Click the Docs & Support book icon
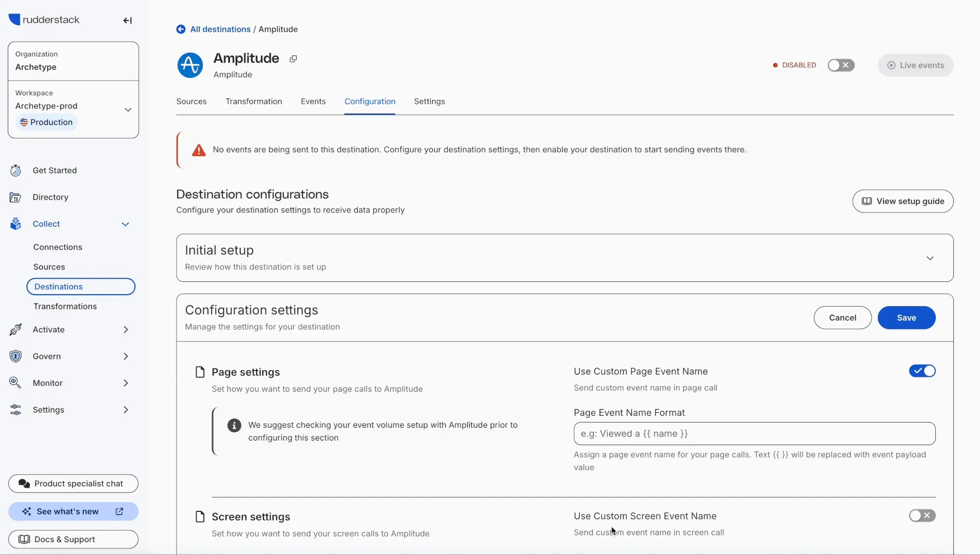This screenshot has height=555, width=980. 24,539
